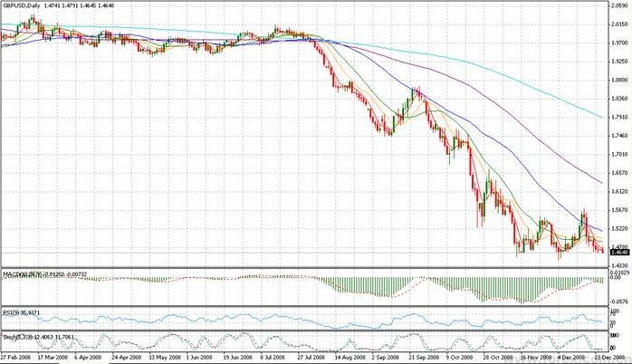
Task: Click the 1.5670 price axis label
Action: click(x=621, y=210)
